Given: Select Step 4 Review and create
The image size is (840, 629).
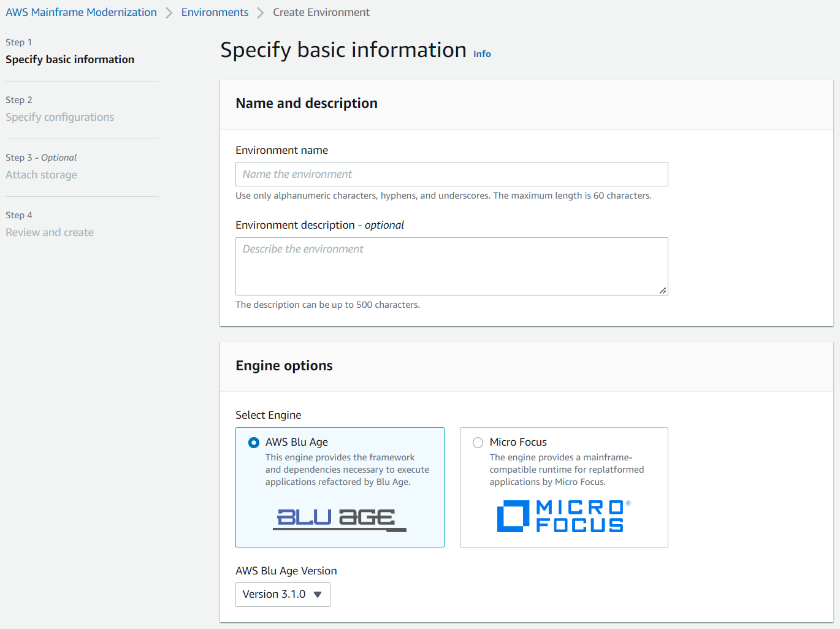Looking at the screenshot, I should click(x=50, y=232).
